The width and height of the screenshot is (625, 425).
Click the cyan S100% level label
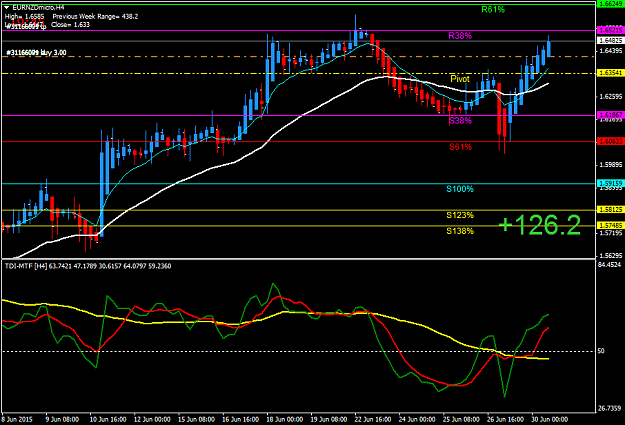(460, 189)
